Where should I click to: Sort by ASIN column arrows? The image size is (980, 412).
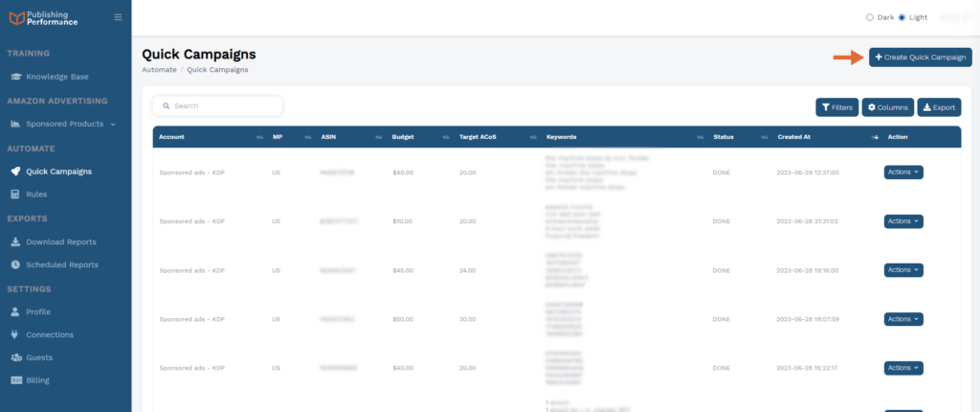pyautogui.click(x=379, y=137)
